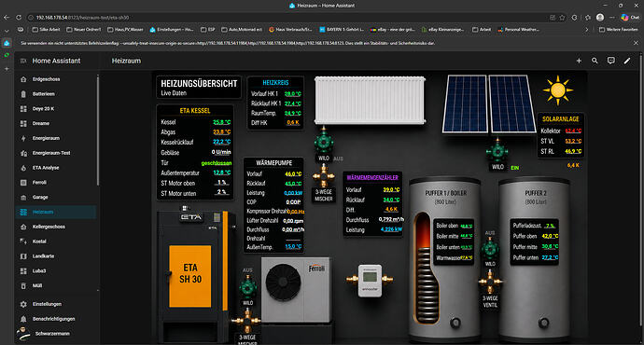Expand the tab actions chevron at left
Image resolution: width=644 pixels, height=345 pixels.
7,31
